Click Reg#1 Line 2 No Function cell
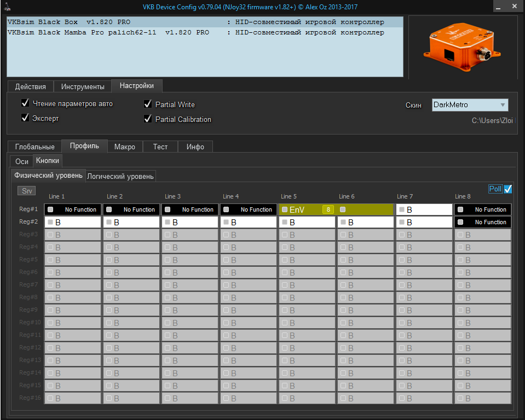Screen dimensions: 525x420 131,209
